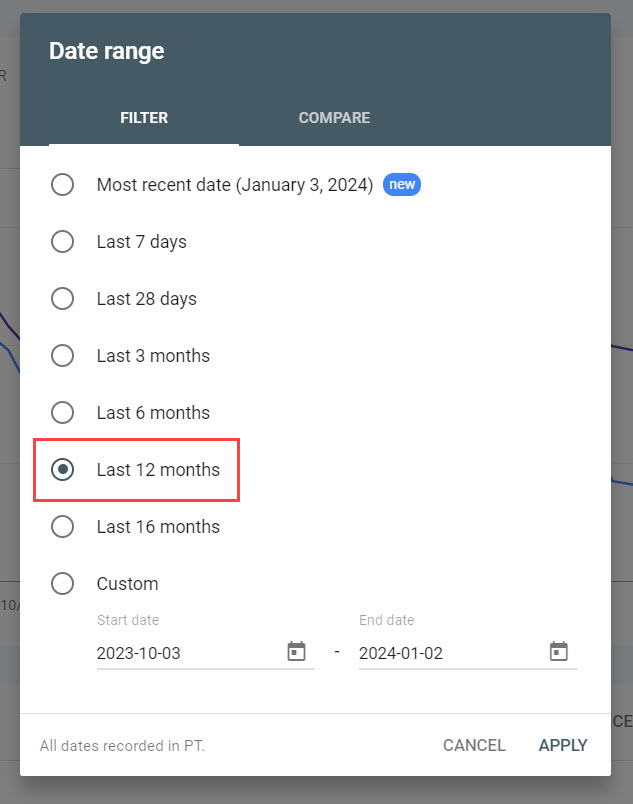This screenshot has width=633, height=804.
Task: Apply the selected date range
Action: click(562, 745)
